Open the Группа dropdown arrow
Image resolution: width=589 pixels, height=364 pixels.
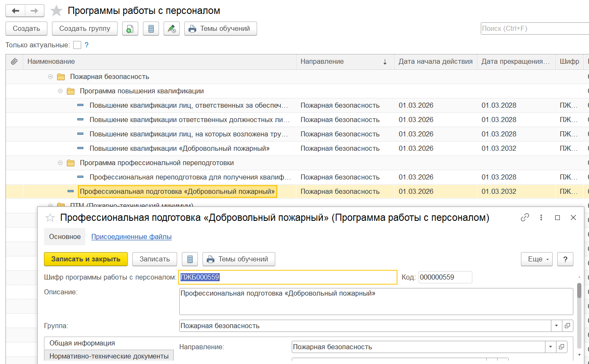[556, 326]
